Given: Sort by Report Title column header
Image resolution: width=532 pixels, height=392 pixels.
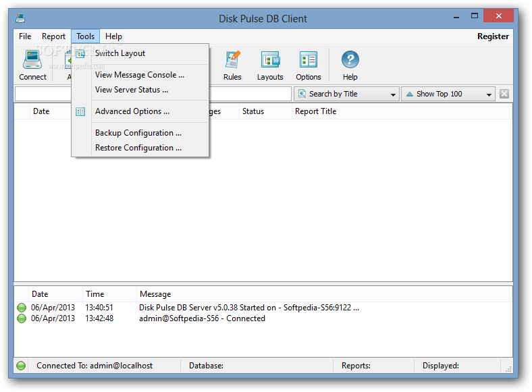Looking at the screenshot, I should (x=402, y=111).
